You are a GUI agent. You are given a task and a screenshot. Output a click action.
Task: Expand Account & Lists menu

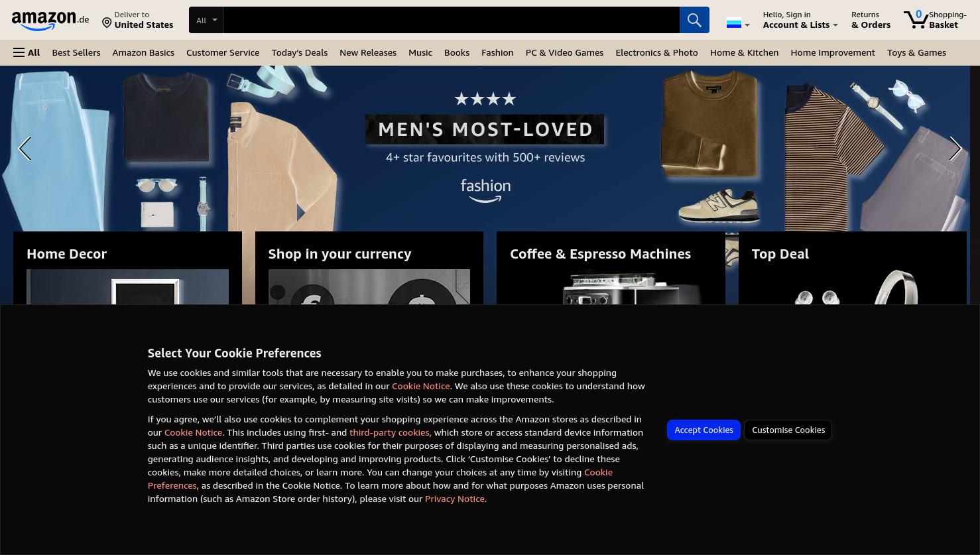click(x=800, y=20)
